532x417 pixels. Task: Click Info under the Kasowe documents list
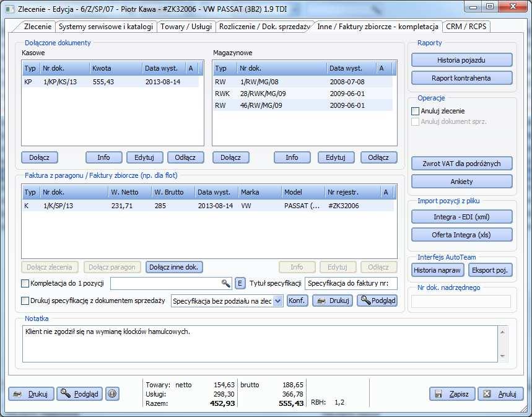tap(103, 157)
